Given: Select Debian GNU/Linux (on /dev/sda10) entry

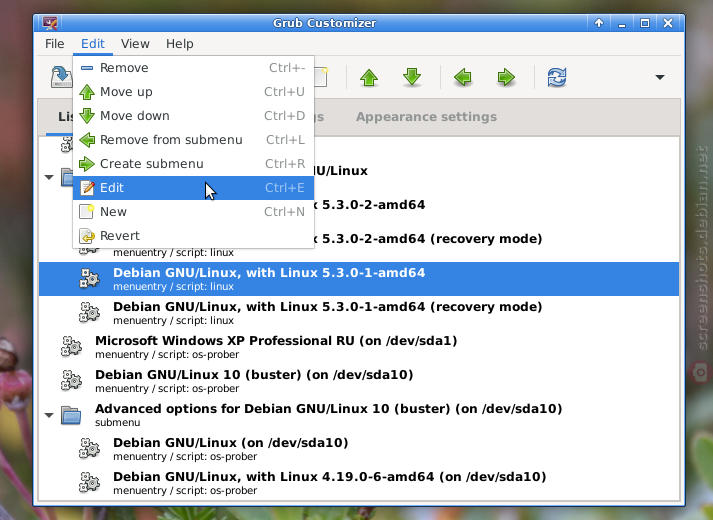Looking at the screenshot, I should click(359, 449).
